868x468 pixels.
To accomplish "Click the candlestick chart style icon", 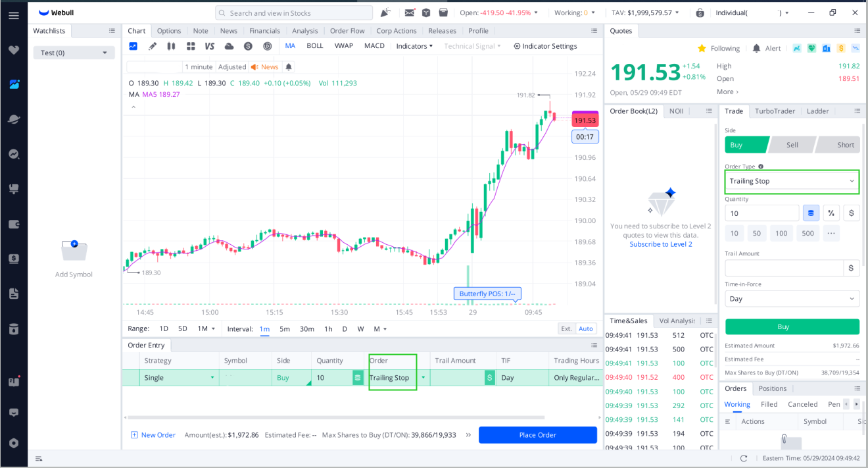I will (171, 46).
